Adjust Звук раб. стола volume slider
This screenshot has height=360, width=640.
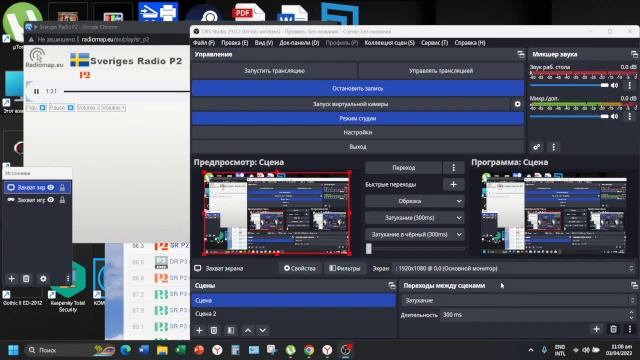tap(569, 85)
